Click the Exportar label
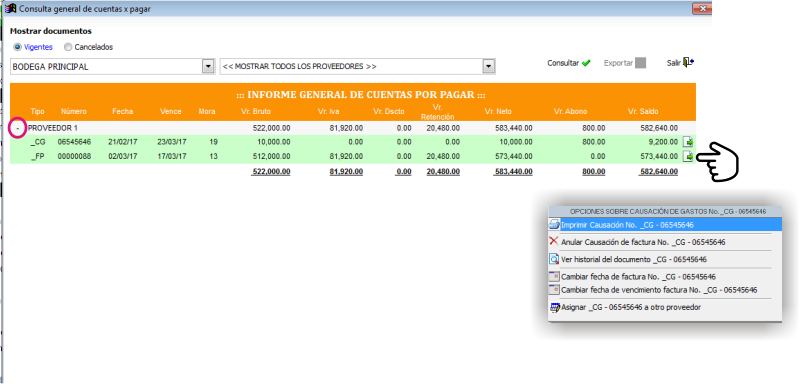 (618, 63)
